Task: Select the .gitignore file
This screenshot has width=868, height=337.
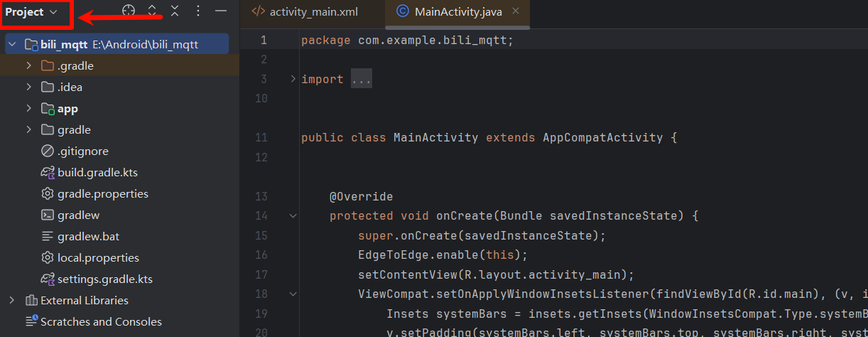Action: pyautogui.click(x=82, y=151)
